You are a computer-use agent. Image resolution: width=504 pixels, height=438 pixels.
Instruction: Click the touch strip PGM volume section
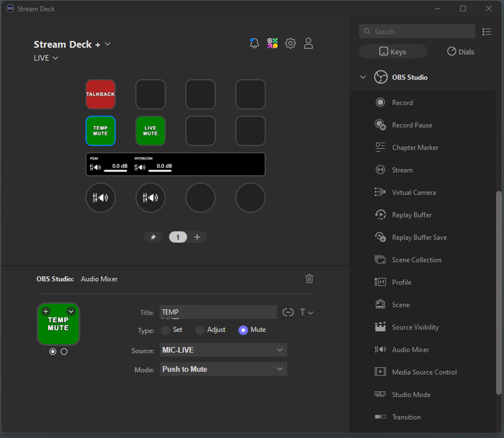coord(110,164)
